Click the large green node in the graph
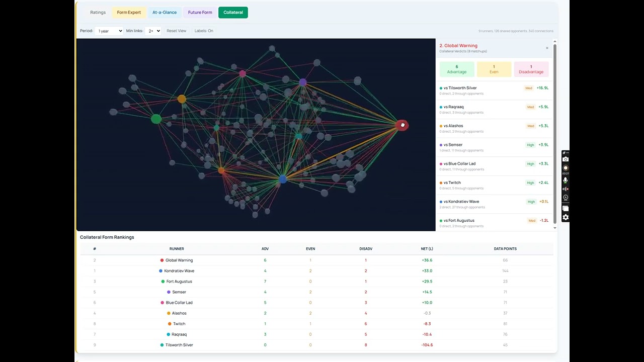Viewport: 644px width, 362px height. [x=156, y=119]
